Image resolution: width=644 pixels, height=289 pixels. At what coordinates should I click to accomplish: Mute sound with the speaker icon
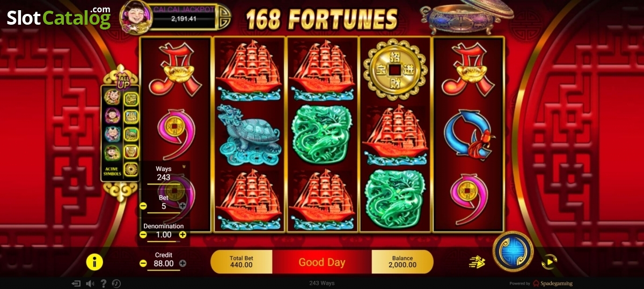(90, 284)
